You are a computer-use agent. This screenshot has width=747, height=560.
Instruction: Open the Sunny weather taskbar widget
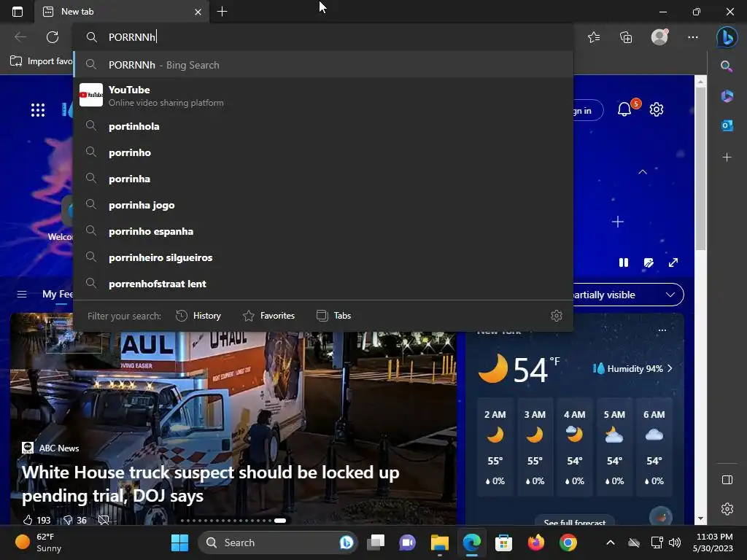point(39,542)
